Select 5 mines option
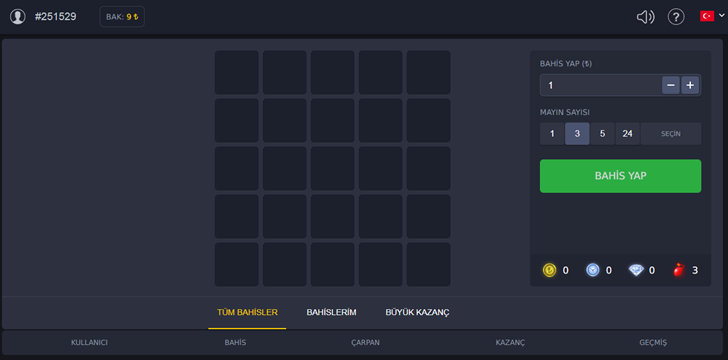The width and height of the screenshot is (728, 360). [x=602, y=134]
